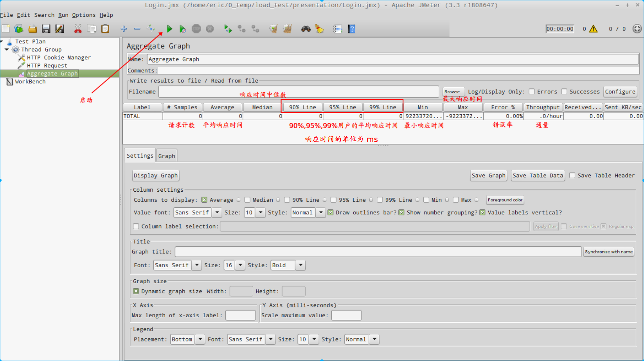Click the Save Graph button
The image size is (644, 361).
489,175
